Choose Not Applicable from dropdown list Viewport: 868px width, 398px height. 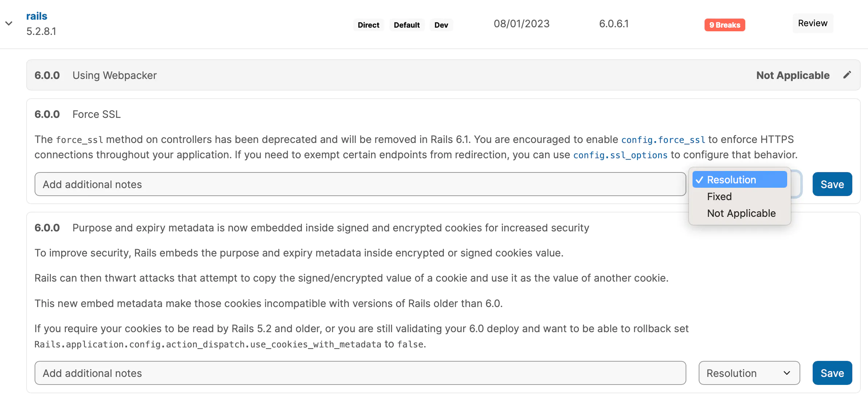click(x=741, y=213)
